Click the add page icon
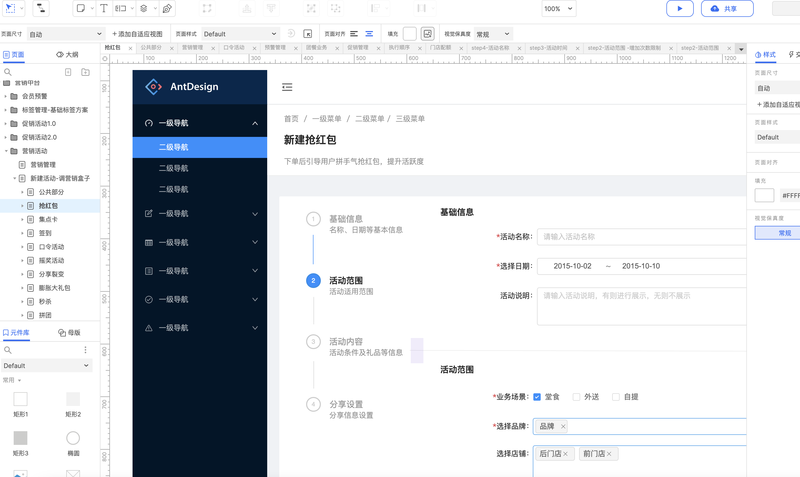Image resolution: width=800 pixels, height=477 pixels. click(68, 72)
